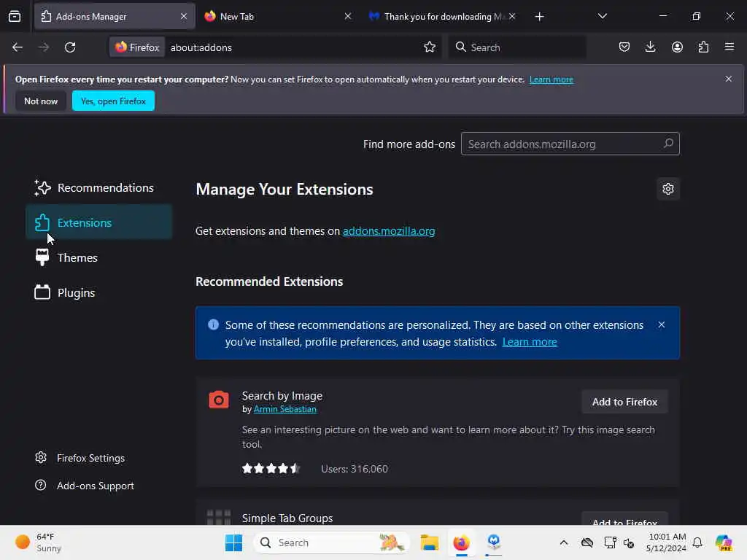Click the Users: 316,060 count text
Viewport: 747px width, 560px height.
coord(355,469)
